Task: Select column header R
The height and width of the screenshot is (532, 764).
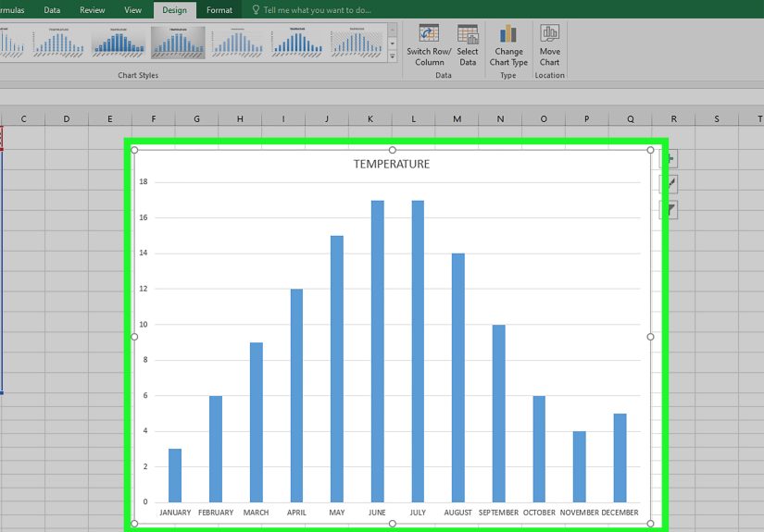Action: (x=673, y=118)
